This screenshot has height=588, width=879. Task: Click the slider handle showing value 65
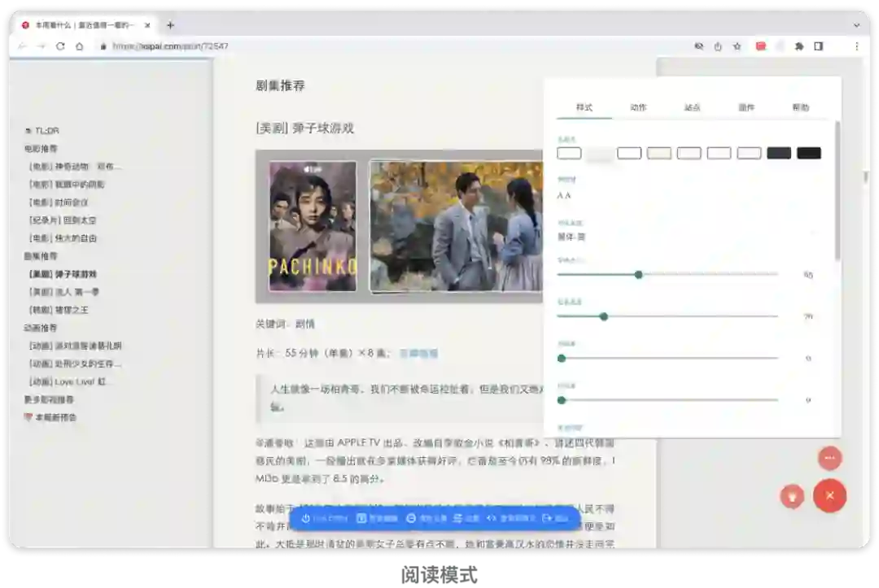639,274
